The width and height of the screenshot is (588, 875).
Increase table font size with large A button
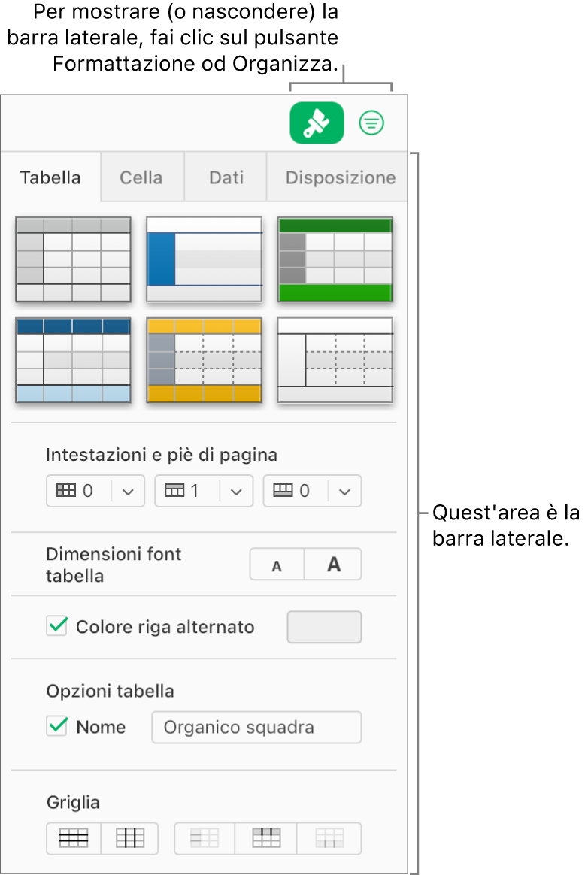[x=332, y=564]
